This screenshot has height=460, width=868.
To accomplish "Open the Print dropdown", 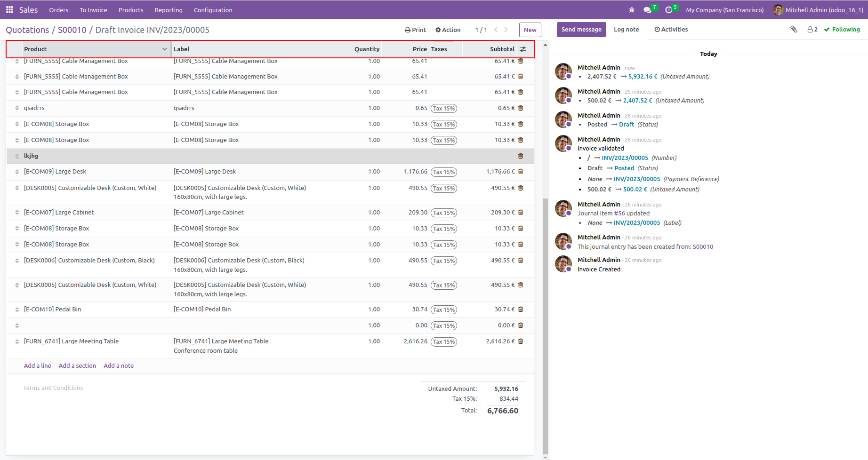I will coord(415,30).
